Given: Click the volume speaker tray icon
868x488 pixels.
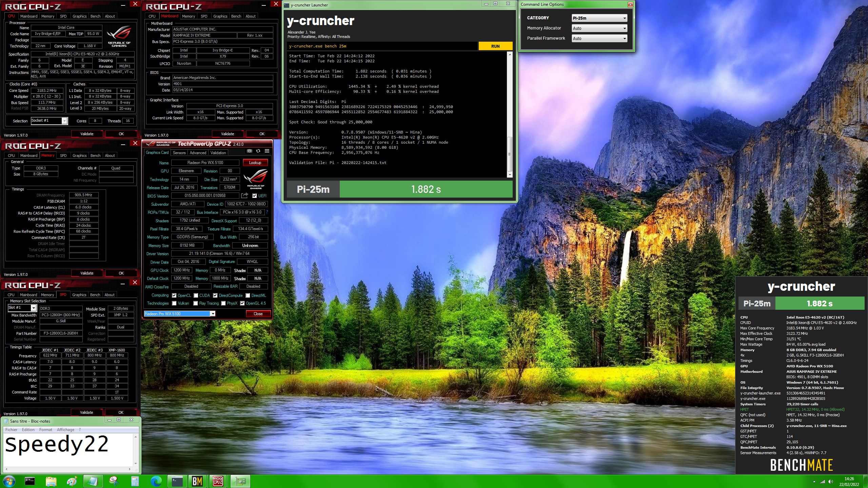Looking at the screenshot, I should click(x=830, y=482).
